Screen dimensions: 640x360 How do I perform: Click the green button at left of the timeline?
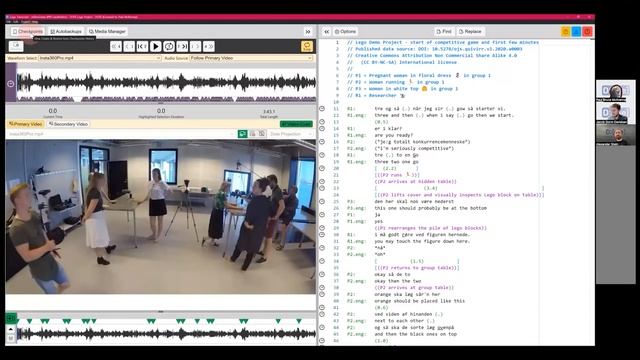click(11, 318)
